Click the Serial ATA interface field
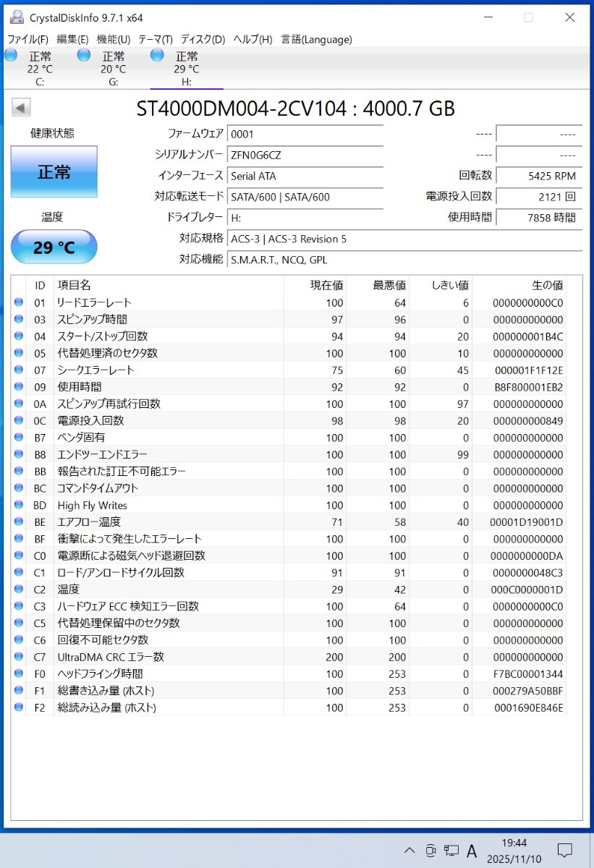 305,176
